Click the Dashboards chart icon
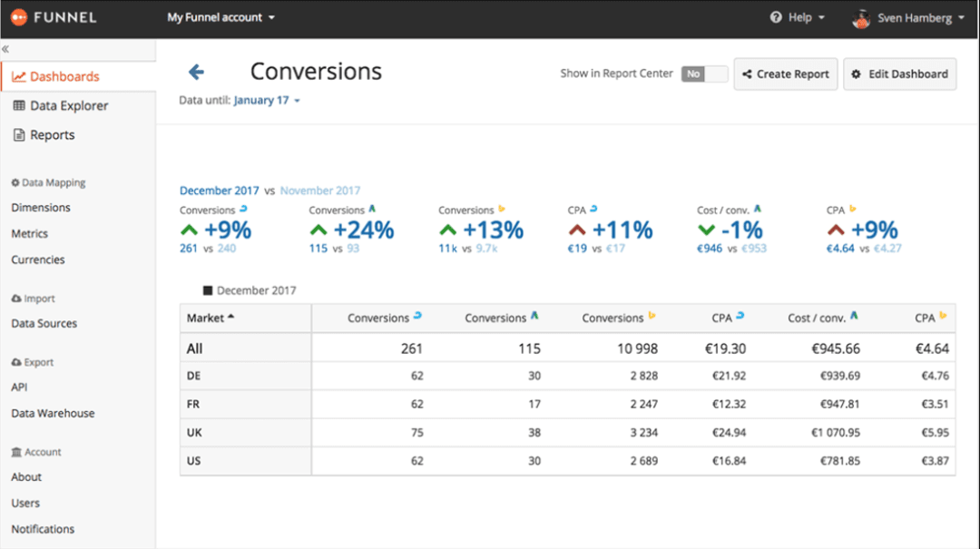Screen dimensions: 980x549 click(x=19, y=77)
